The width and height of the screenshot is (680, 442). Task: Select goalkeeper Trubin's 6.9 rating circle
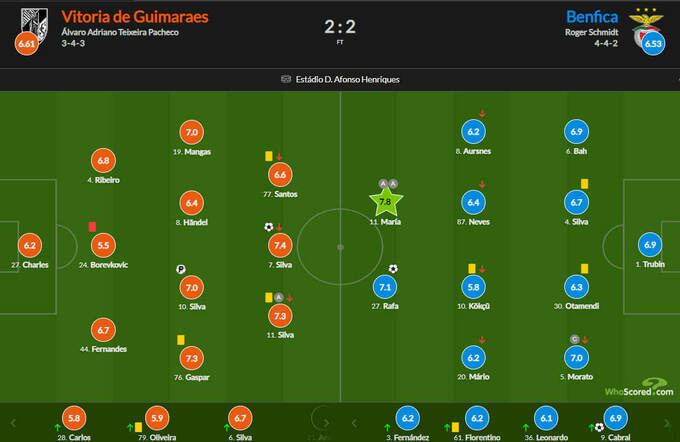click(x=650, y=245)
